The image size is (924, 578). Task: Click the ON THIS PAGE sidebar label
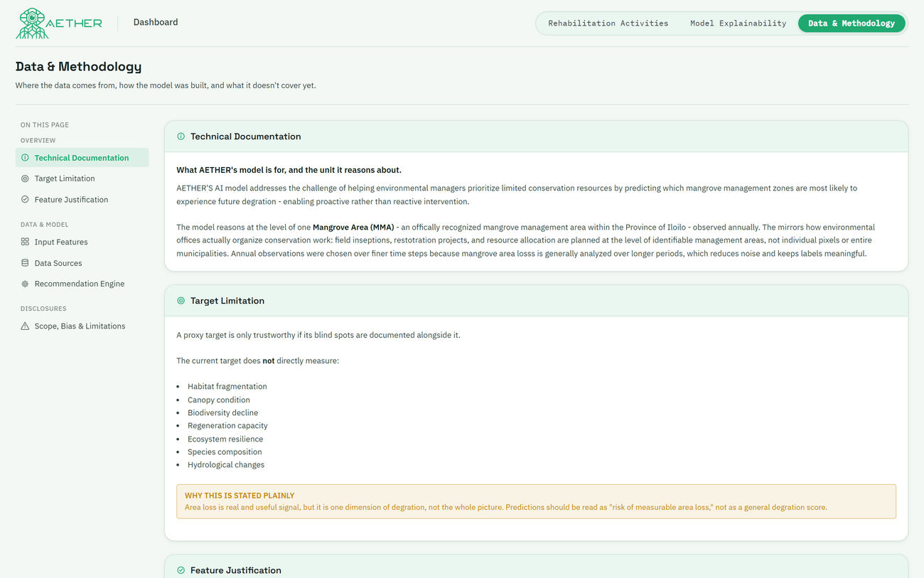pyautogui.click(x=45, y=125)
